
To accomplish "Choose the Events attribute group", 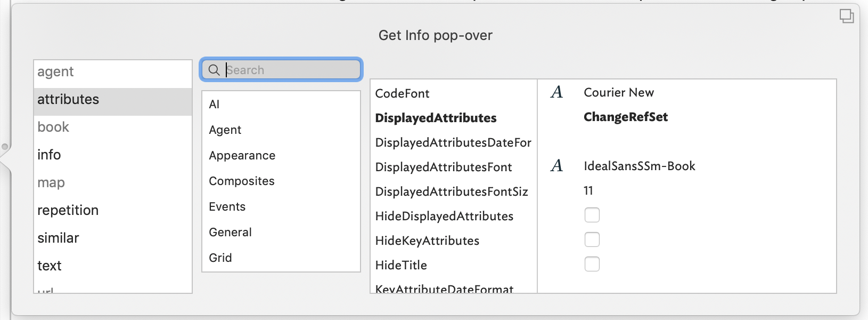I will point(281,207).
